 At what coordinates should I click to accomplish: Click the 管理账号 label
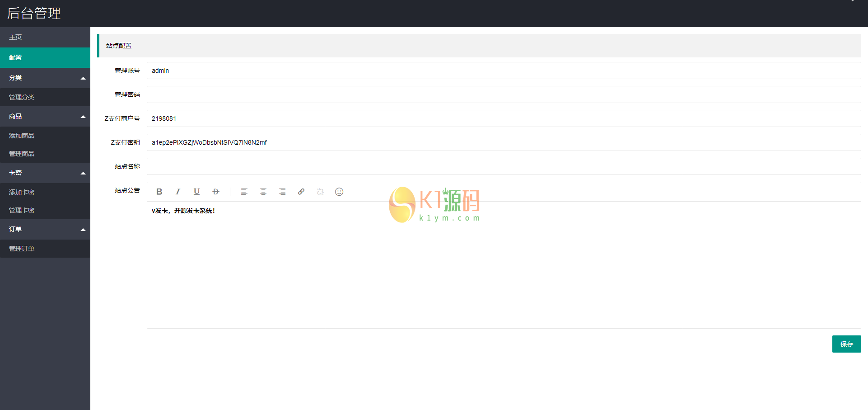tap(127, 71)
